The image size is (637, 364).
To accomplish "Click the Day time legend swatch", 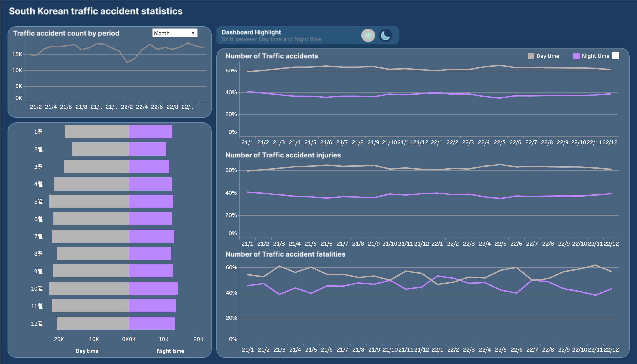I will pyautogui.click(x=531, y=56).
